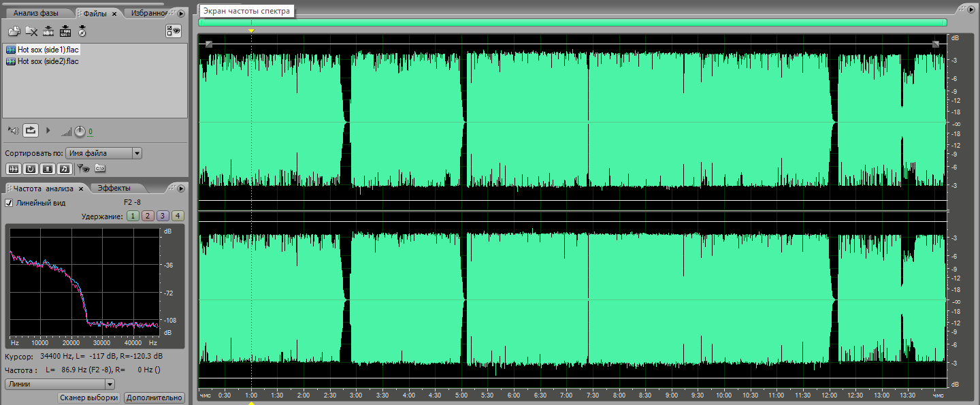Click the 'Экран частоты спектра' tab label
Viewport: 980px width, 405px height.
(246, 11)
